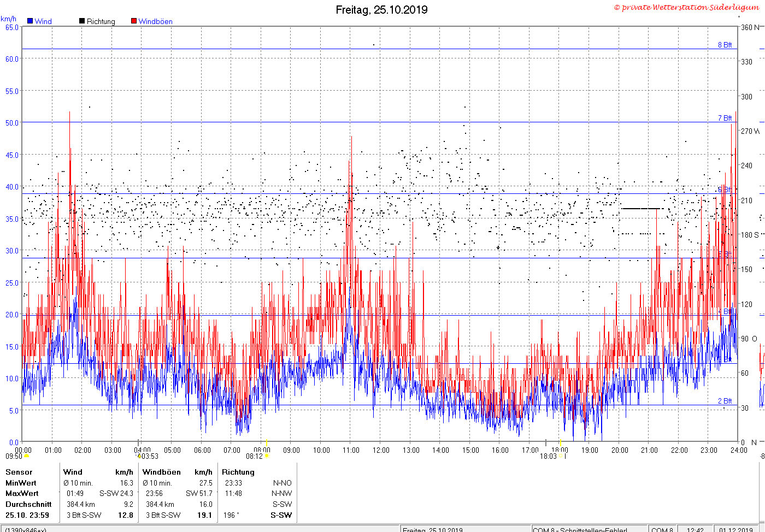This screenshot has width=765, height=532.
Task: Click the yellow marker beside 09:50
Action: coord(26,456)
